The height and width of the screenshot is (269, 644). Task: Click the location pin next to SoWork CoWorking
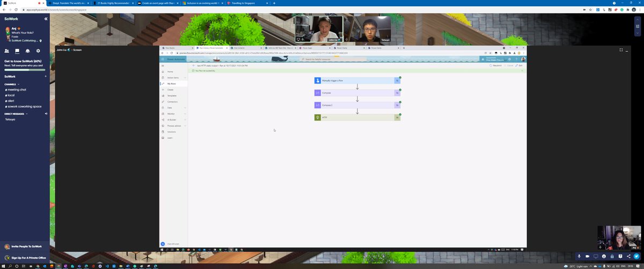pyautogui.click(x=41, y=40)
